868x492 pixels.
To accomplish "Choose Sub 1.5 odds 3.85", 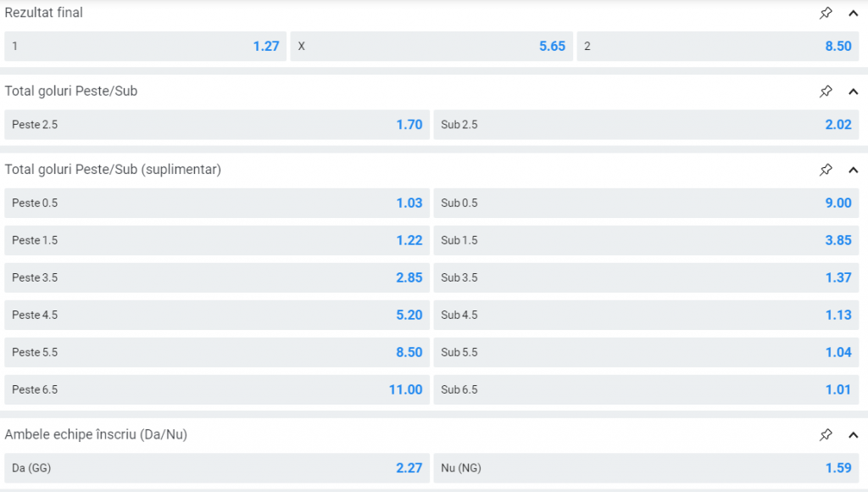I will (646, 240).
